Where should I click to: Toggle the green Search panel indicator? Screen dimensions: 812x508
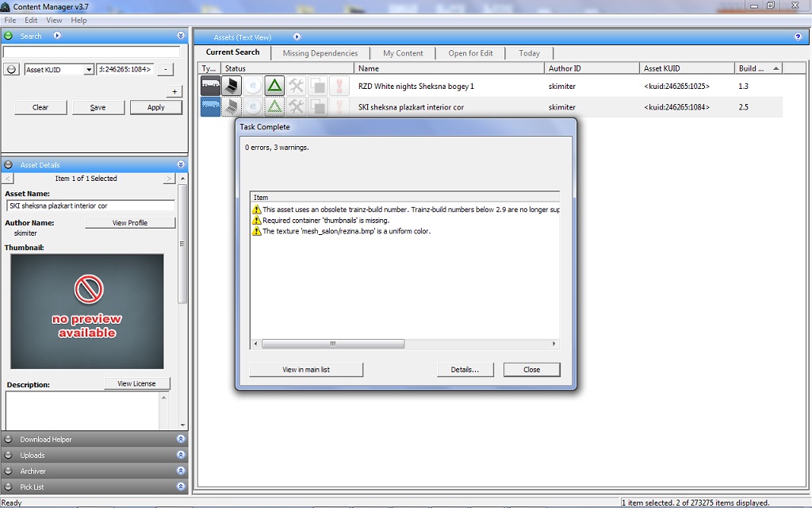coord(9,36)
